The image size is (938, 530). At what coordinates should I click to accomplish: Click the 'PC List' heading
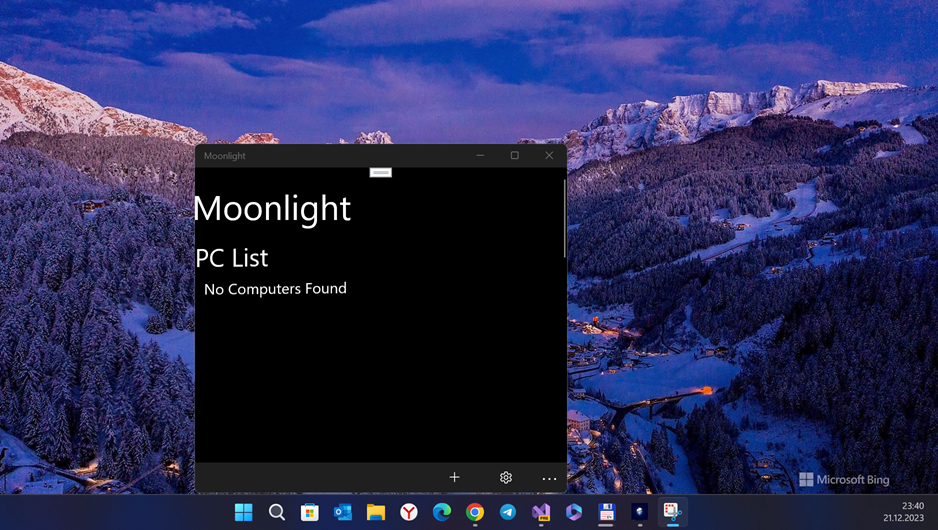(x=232, y=258)
